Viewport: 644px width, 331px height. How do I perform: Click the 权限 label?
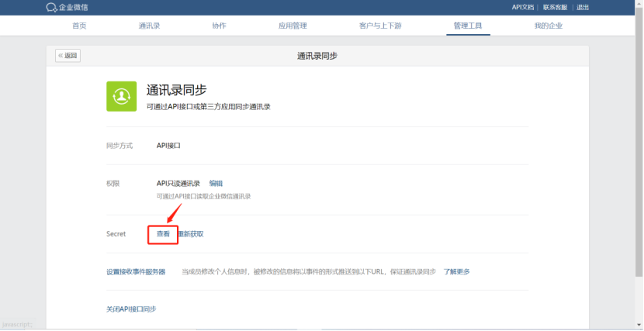tap(113, 184)
